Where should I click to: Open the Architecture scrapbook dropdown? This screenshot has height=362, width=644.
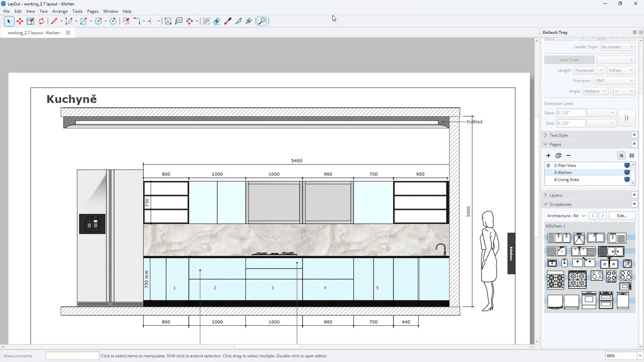(x=566, y=216)
